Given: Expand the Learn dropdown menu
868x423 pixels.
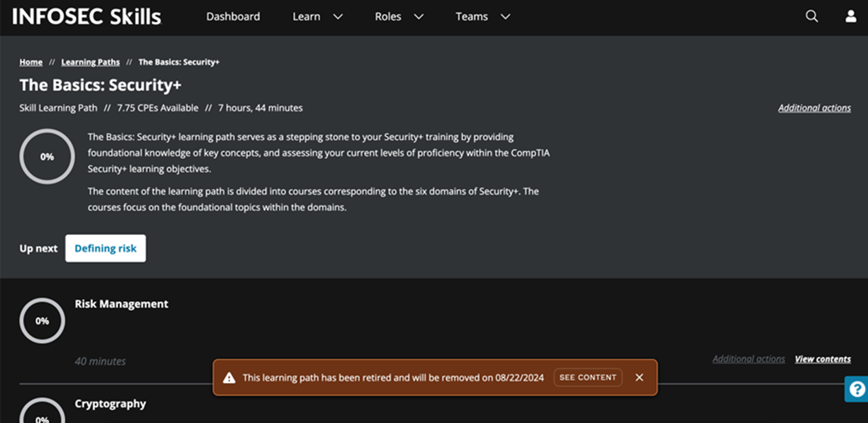Looking at the screenshot, I should click(317, 17).
